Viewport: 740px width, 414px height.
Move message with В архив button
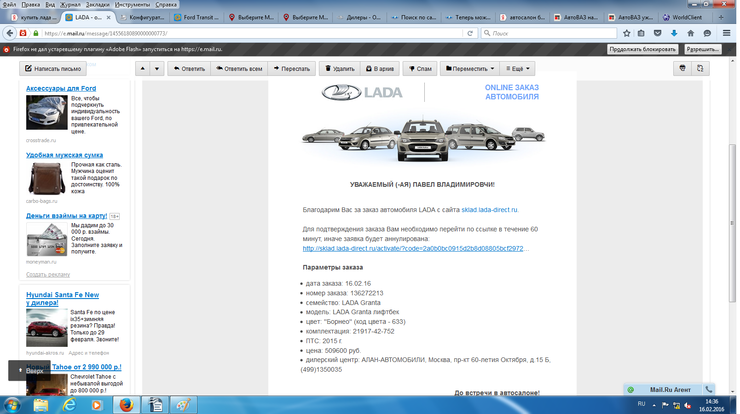tap(380, 68)
